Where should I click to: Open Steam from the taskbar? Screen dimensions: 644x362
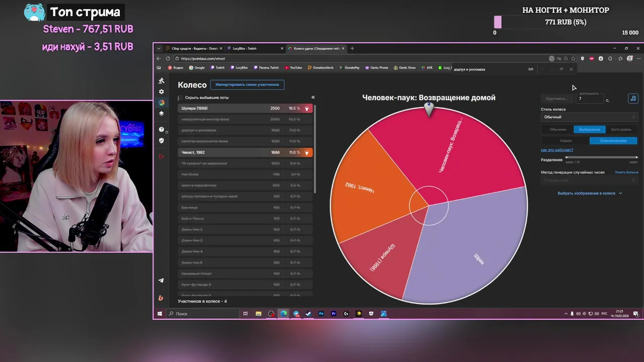[308, 314]
